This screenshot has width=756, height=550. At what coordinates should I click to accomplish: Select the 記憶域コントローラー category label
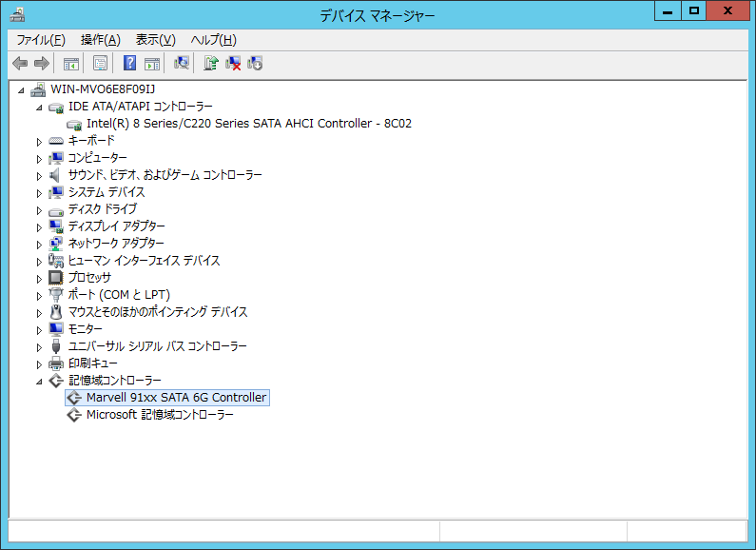[x=115, y=381]
